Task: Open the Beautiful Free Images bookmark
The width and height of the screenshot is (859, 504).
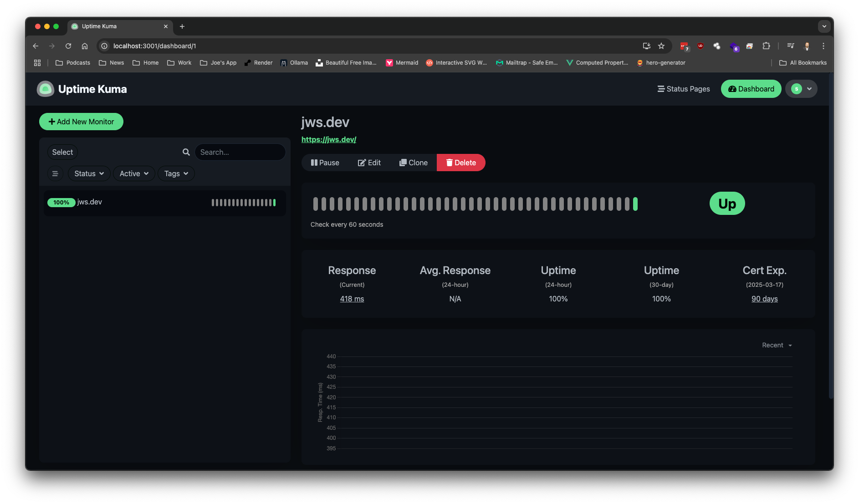Action: [x=346, y=63]
